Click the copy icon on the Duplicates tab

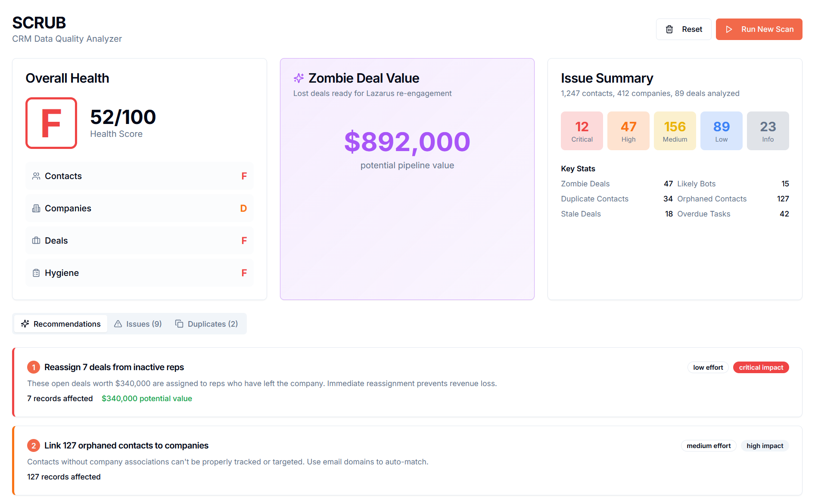tap(179, 324)
